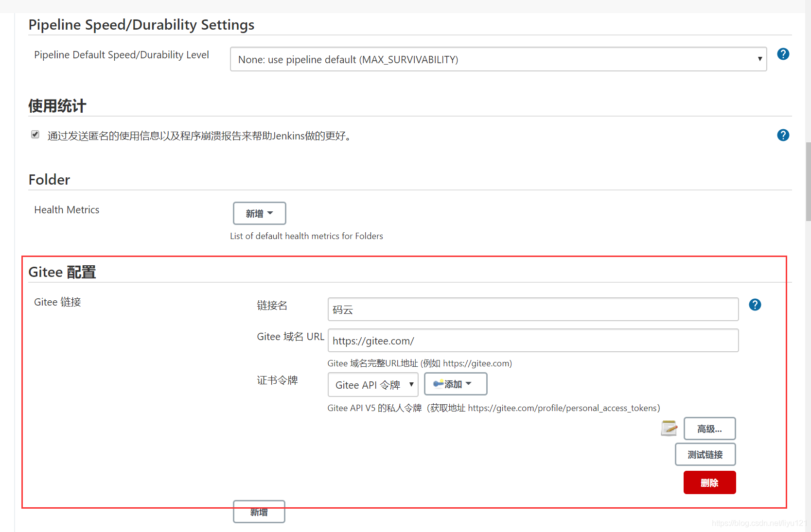Screen dimensions: 811x532
Task: Click the 'Health Metrics' label
Action: click(x=67, y=210)
